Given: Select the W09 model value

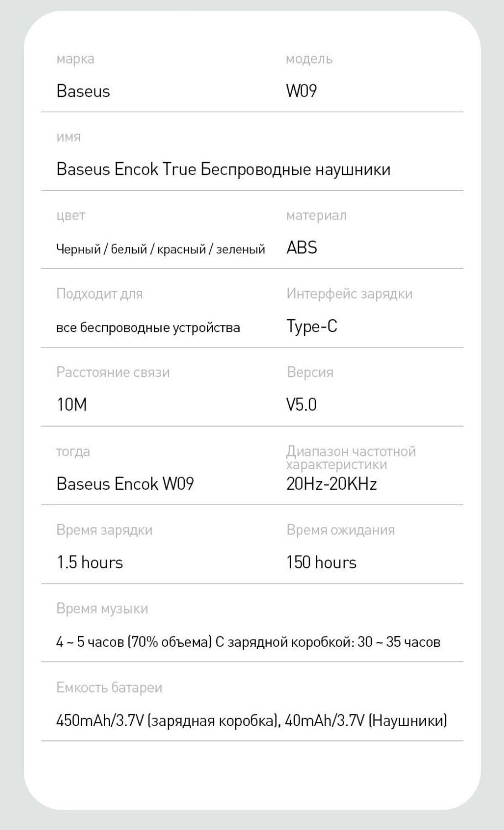Looking at the screenshot, I should [302, 91].
